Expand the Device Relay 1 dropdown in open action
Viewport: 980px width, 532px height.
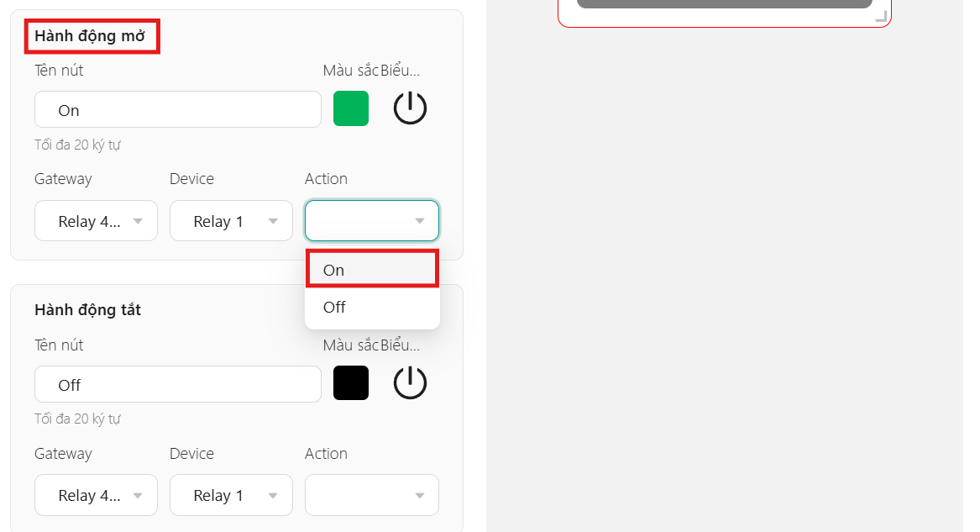pos(231,221)
